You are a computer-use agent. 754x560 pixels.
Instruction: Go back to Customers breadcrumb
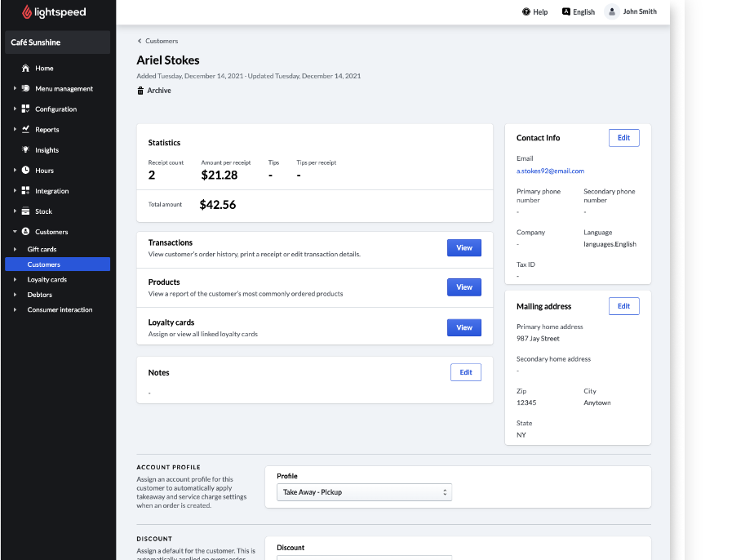coord(161,41)
